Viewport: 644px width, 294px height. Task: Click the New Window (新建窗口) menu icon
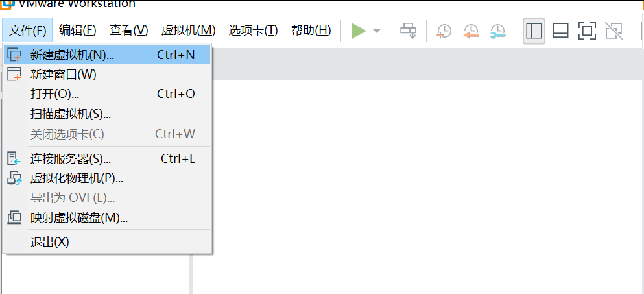pos(14,75)
